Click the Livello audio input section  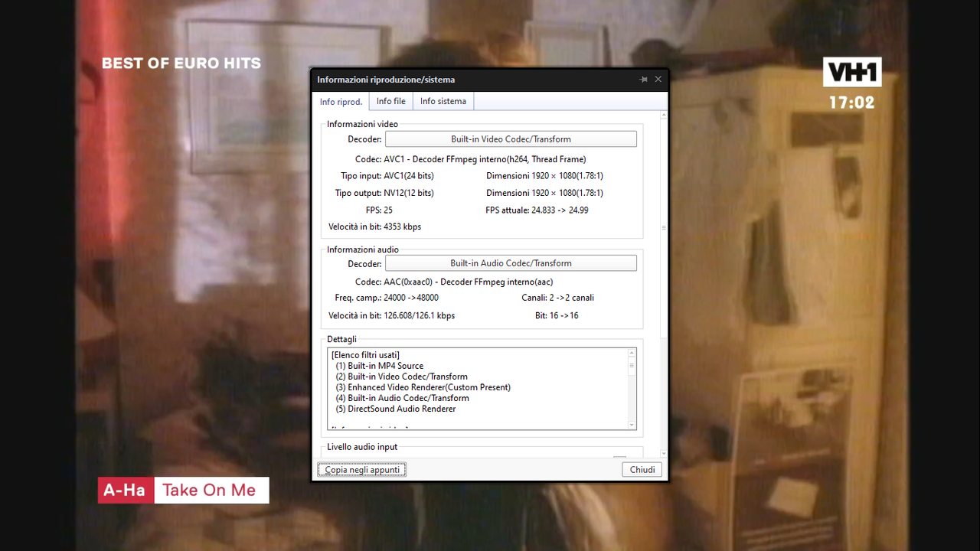(x=361, y=446)
